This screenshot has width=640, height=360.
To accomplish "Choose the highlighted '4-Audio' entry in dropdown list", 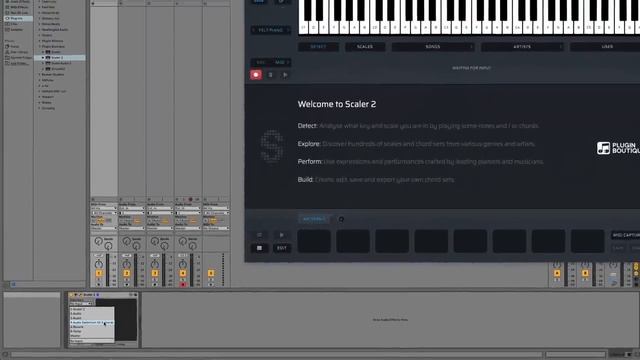I will tap(92, 322).
